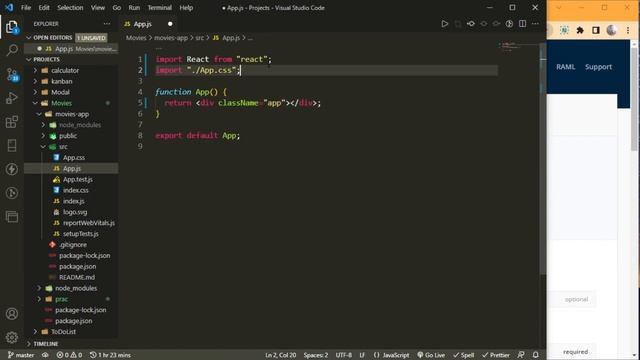
Task: Click Ln 2, Col 20 in status bar
Action: [x=280, y=355]
